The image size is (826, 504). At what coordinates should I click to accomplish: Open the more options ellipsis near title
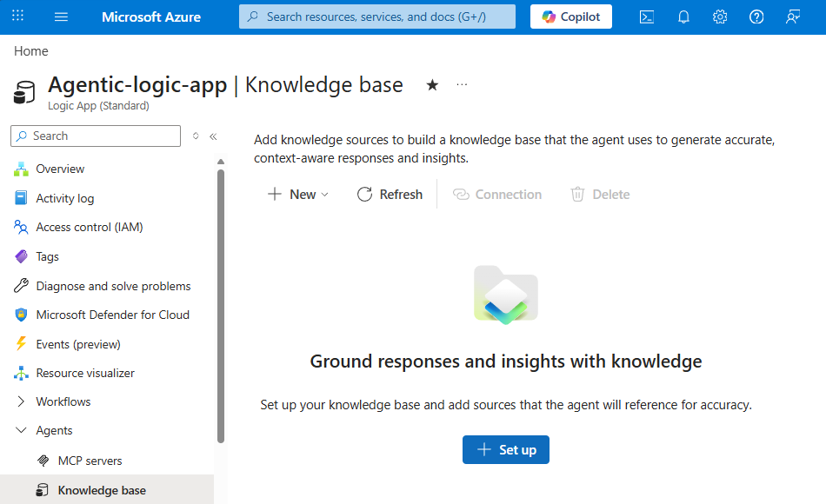tap(462, 84)
